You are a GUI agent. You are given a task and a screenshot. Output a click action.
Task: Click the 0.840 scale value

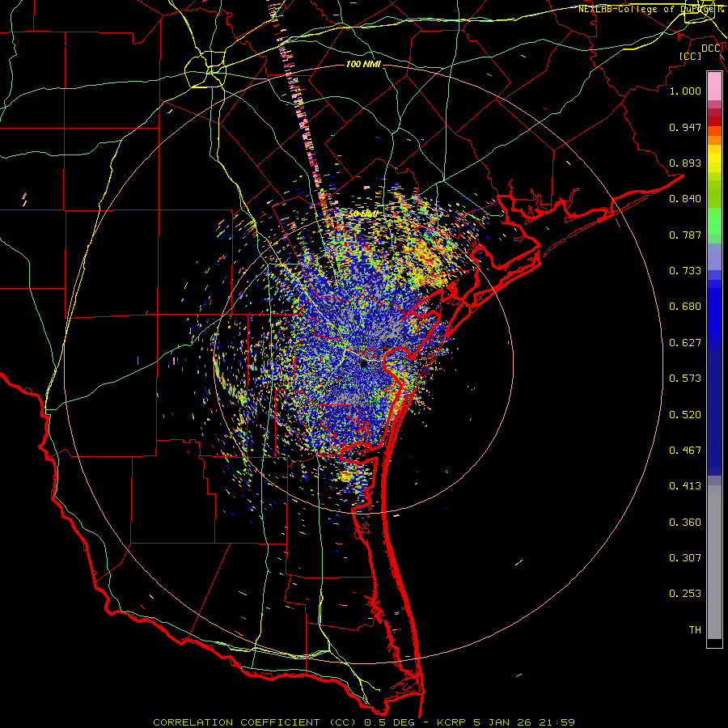click(685, 199)
